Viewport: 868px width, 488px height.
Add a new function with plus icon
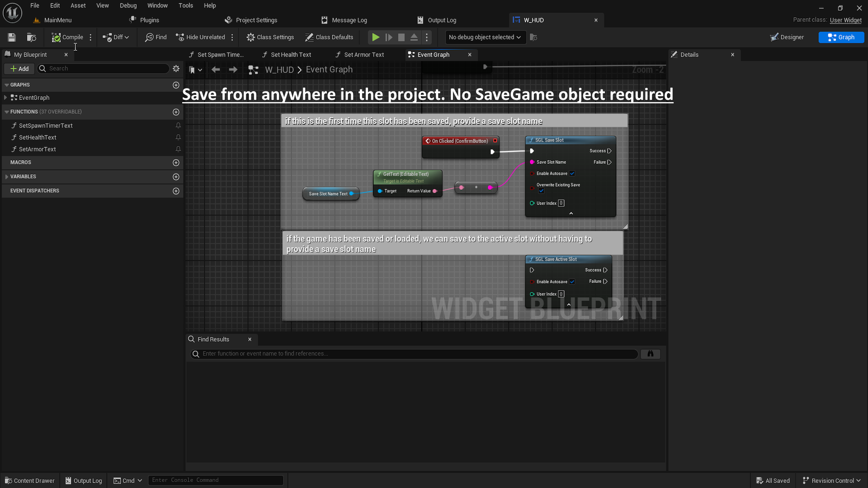click(176, 112)
